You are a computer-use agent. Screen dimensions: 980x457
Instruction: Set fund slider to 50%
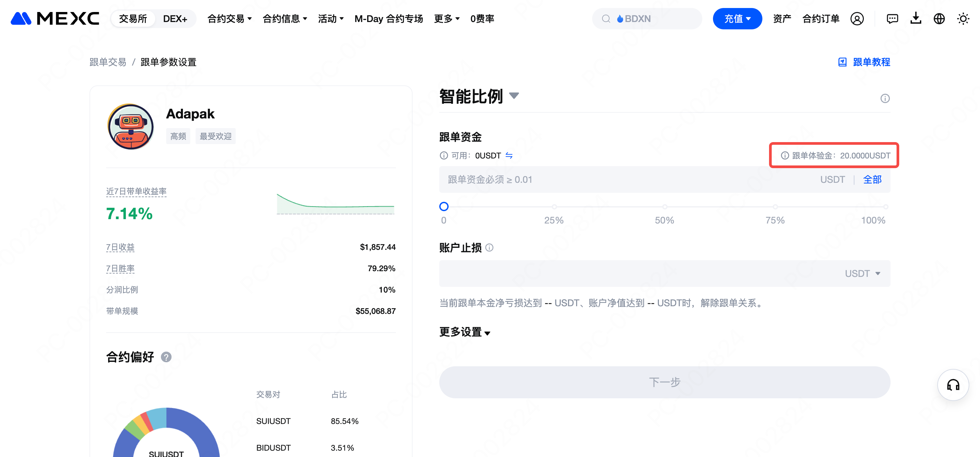pyautogui.click(x=664, y=207)
